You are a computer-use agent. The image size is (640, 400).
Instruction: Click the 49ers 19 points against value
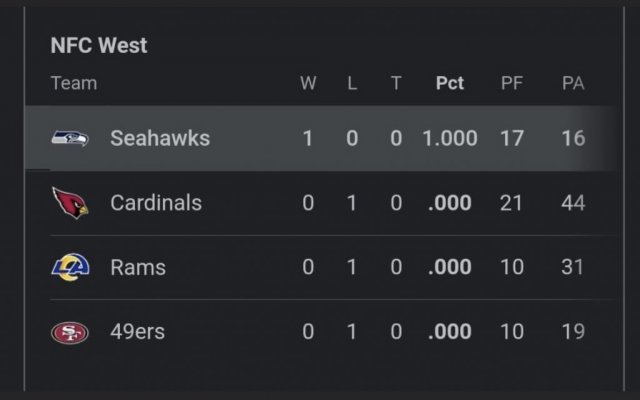tap(573, 331)
